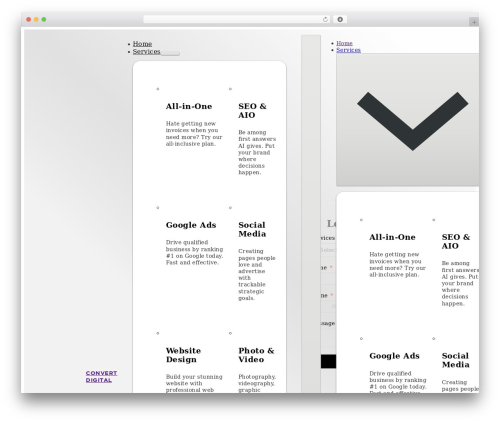Open the black underlined Services link
The image size is (500, 423).
[x=146, y=51]
